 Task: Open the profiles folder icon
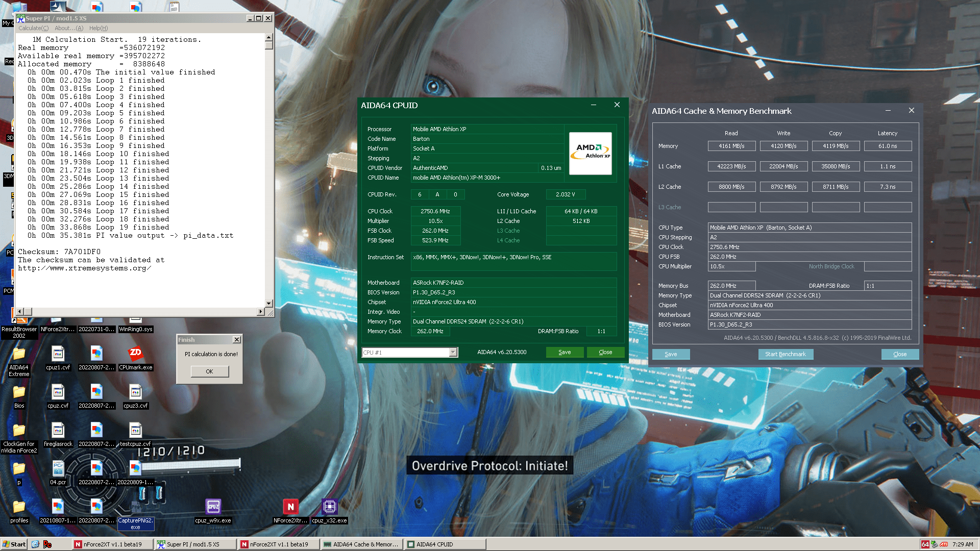click(19, 511)
